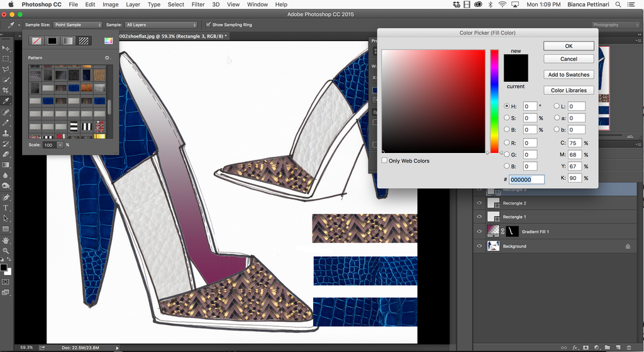
Task: Select the Pen tool
Action: coord(6,197)
